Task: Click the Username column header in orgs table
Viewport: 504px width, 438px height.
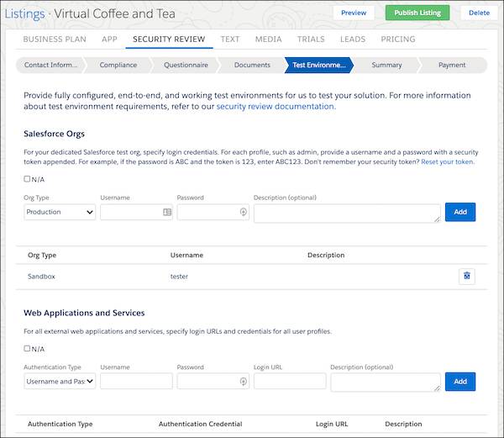Action: pyautogui.click(x=186, y=255)
